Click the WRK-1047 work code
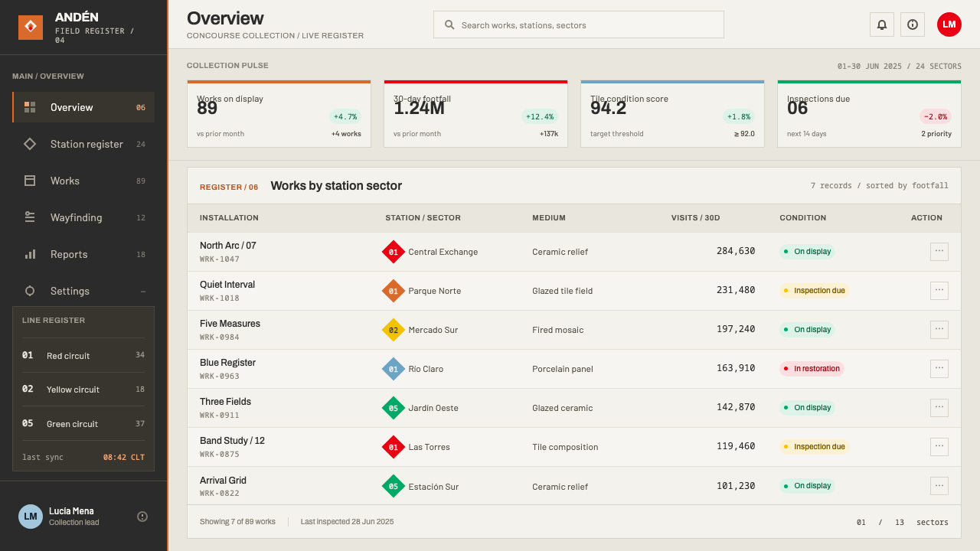Viewport: 980px width, 551px height. [x=220, y=259]
